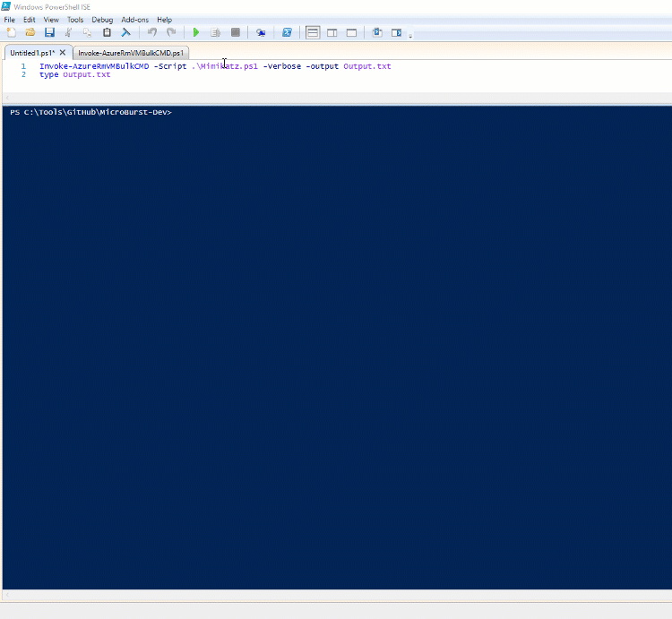Open the New Remote PowerShell Tab icon
672x619 pixels.
261,32
